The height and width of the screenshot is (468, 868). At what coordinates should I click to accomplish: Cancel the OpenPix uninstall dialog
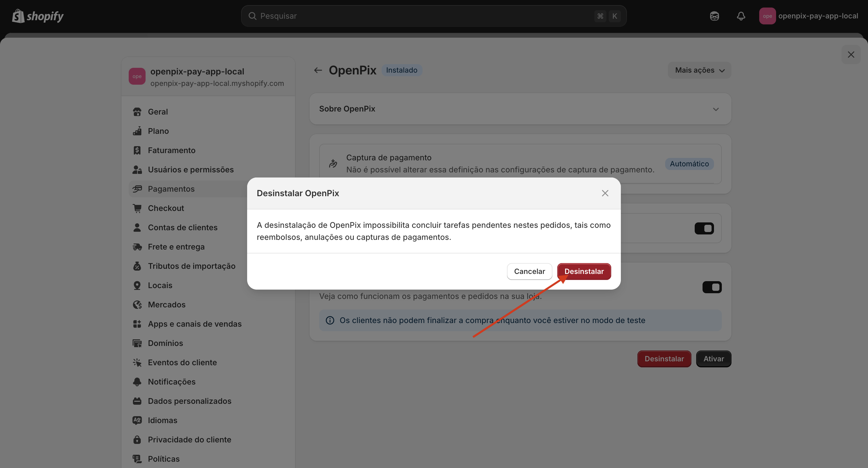529,271
